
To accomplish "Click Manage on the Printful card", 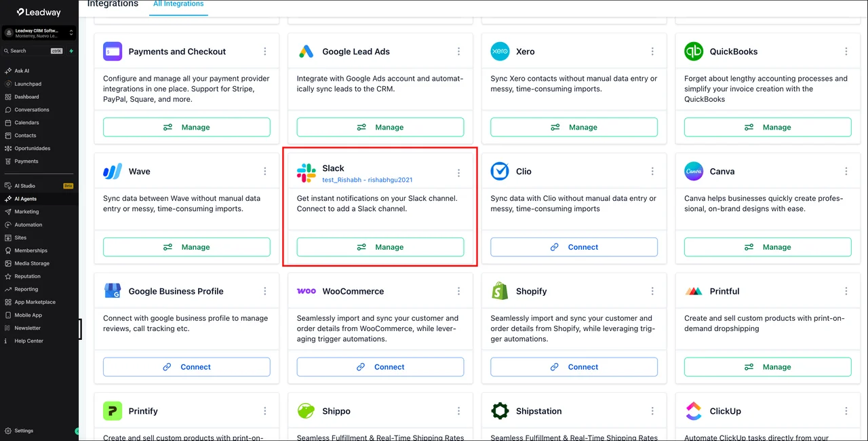I will tap(768, 367).
